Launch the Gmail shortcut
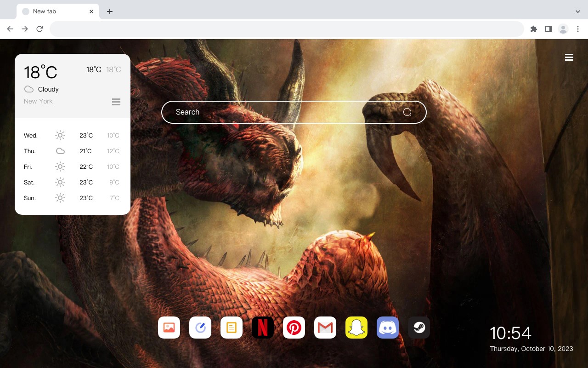The image size is (588, 368). tap(325, 328)
